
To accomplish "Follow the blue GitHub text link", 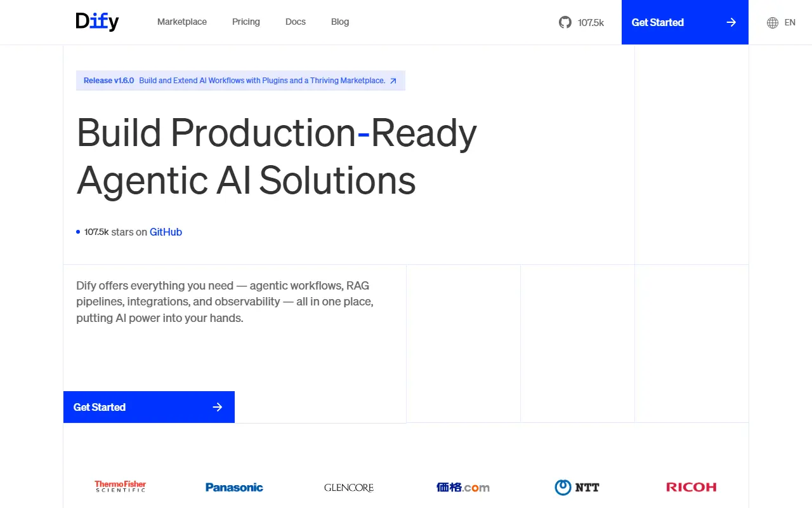I will [x=166, y=232].
